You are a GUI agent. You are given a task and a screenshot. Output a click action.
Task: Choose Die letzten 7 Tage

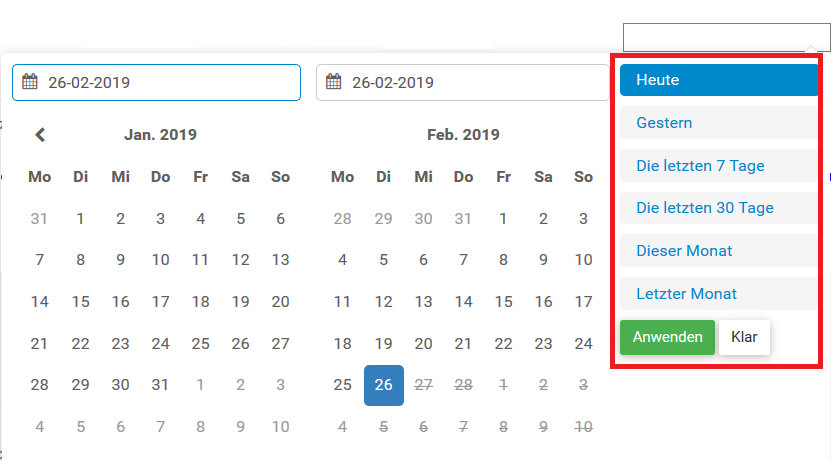click(718, 166)
